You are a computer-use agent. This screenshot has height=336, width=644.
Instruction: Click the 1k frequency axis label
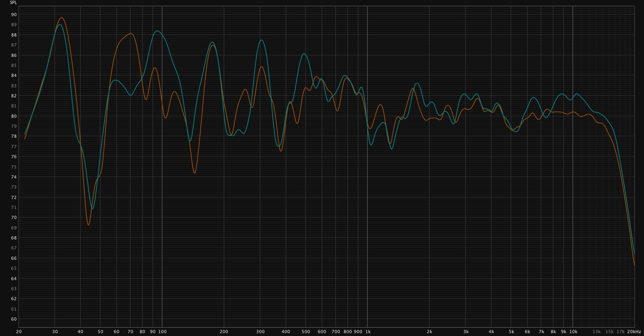[368, 332]
